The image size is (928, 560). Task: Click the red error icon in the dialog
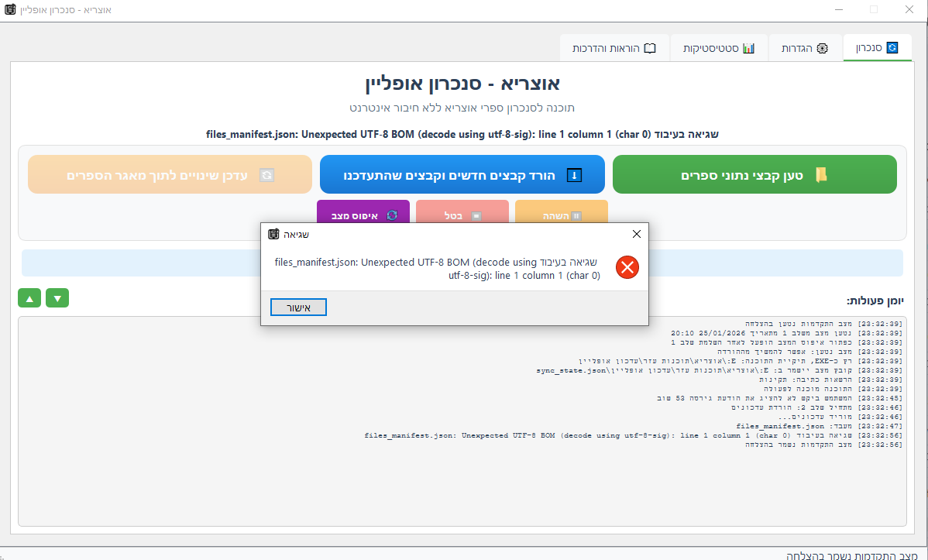pos(627,268)
